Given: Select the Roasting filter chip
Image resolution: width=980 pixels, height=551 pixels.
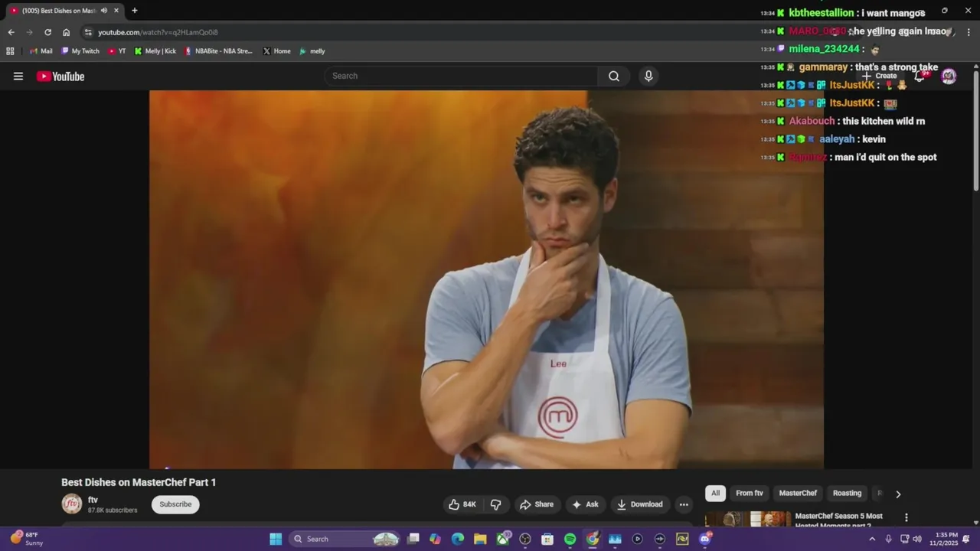Looking at the screenshot, I should 847,494.
